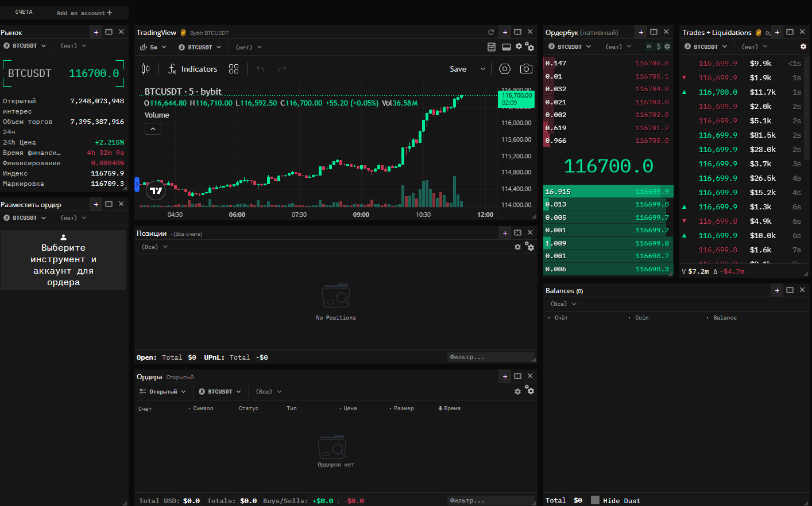Viewport: 812px width, 506px height.
Task: Switch to the СЧЕТА tab
Action: 24,12
